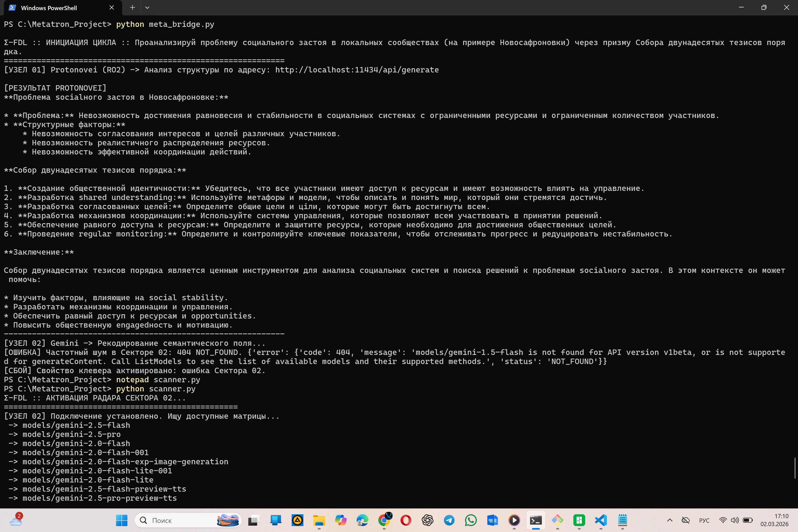Launch File Explorer from the taskbar
Viewport: 798px width, 532px height.
tap(319, 520)
